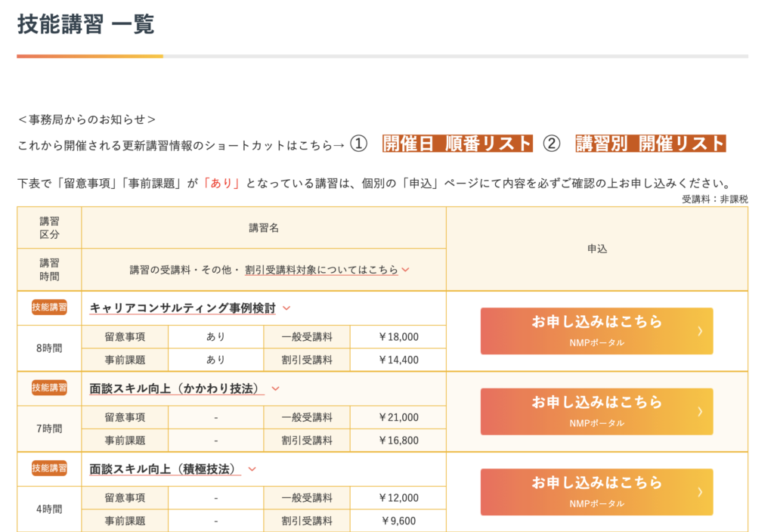Open the 面談スキル向上（積極技法） course title
This screenshot has height=532, width=774.
point(165,469)
